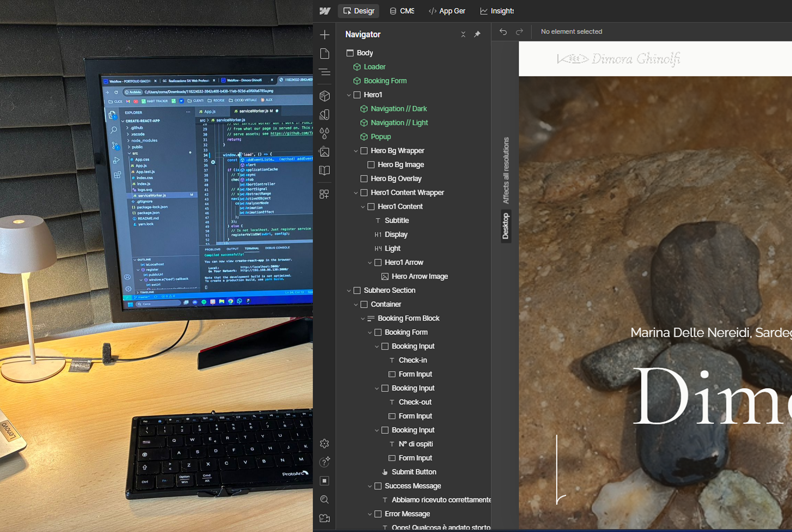Open the Insights tab

[x=497, y=11]
